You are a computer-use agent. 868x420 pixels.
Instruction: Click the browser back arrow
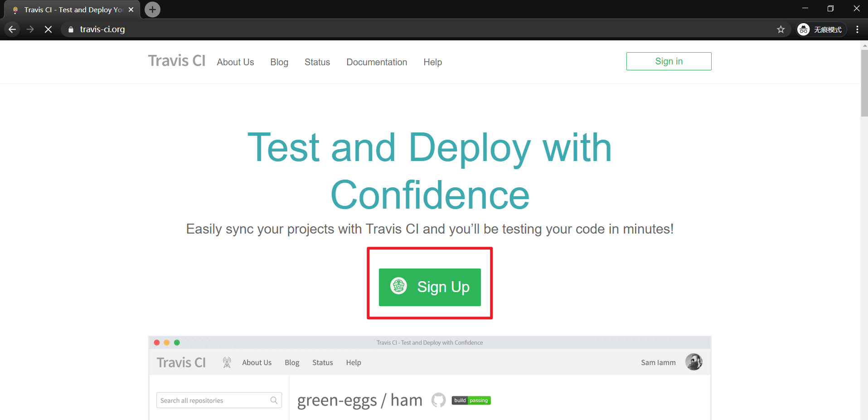coord(12,29)
